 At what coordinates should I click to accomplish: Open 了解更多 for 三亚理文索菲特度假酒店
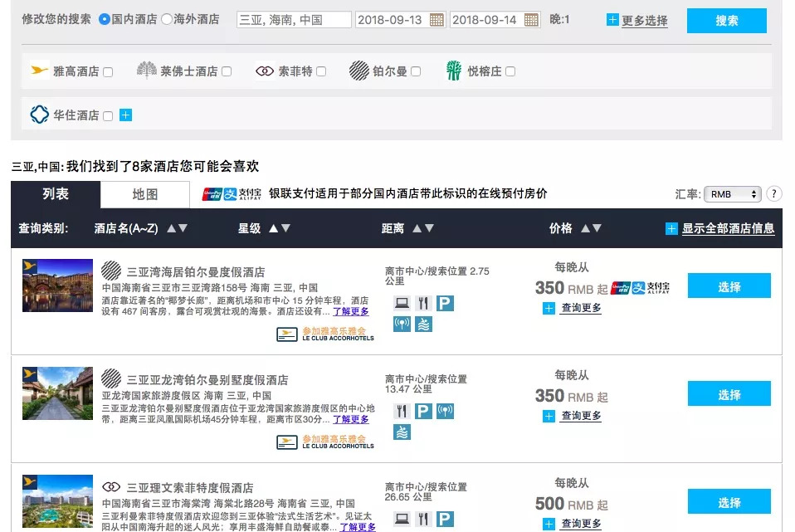pos(358,527)
